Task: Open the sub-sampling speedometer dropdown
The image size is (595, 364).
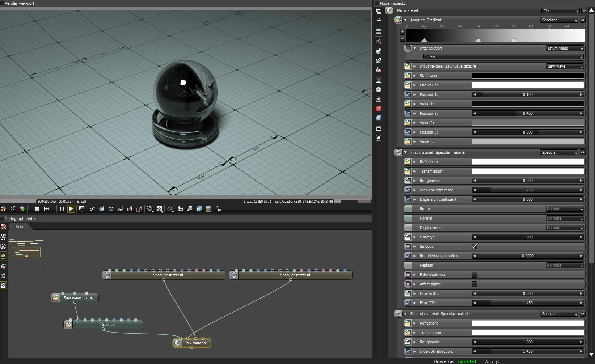Action: tap(170, 209)
